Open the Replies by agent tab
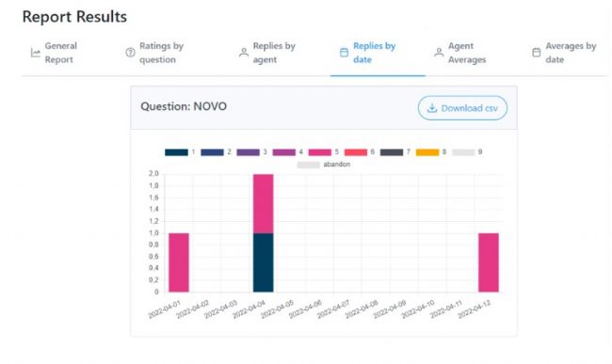The width and height of the screenshot is (612, 364). point(267,53)
